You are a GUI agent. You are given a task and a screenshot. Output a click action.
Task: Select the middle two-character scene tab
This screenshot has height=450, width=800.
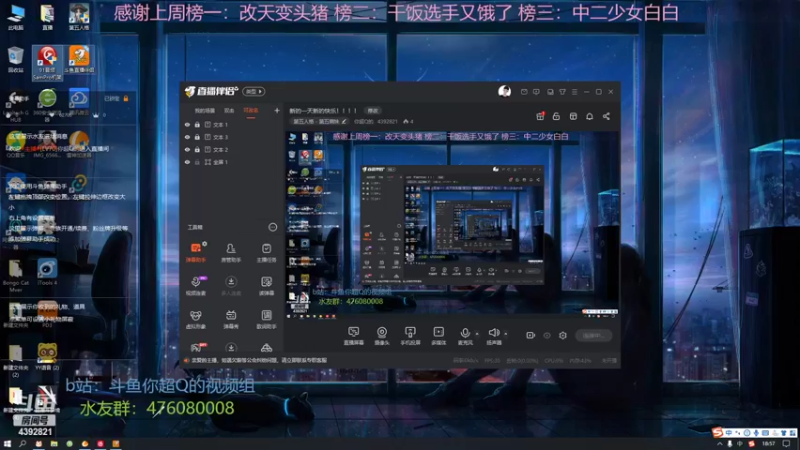click(229, 110)
